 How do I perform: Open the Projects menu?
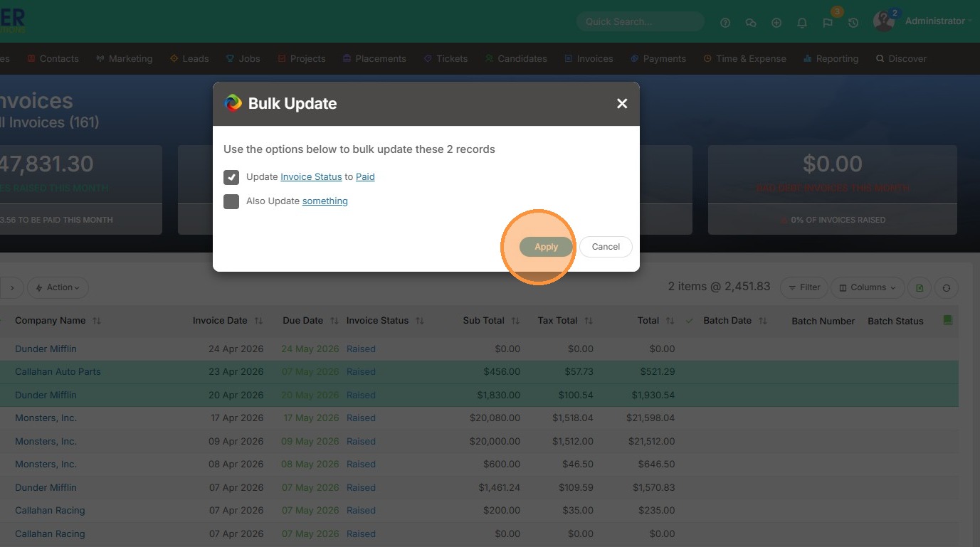pyautogui.click(x=302, y=58)
